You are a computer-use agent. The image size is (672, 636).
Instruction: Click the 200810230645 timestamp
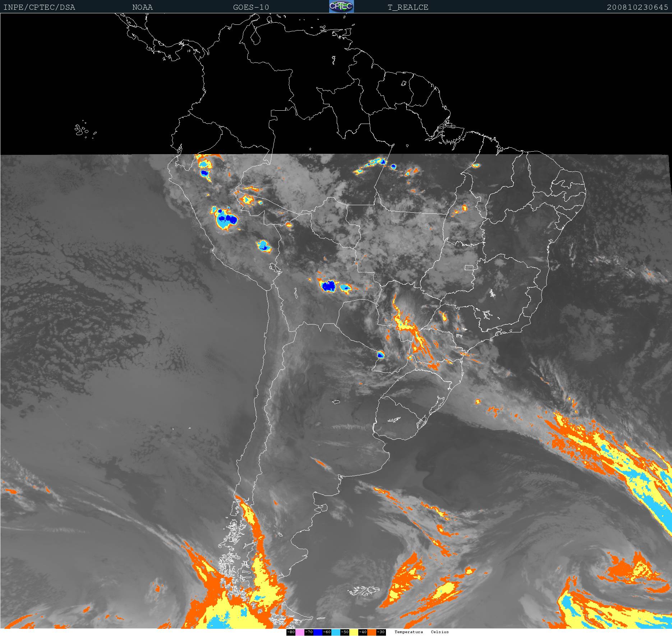coord(637,7)
